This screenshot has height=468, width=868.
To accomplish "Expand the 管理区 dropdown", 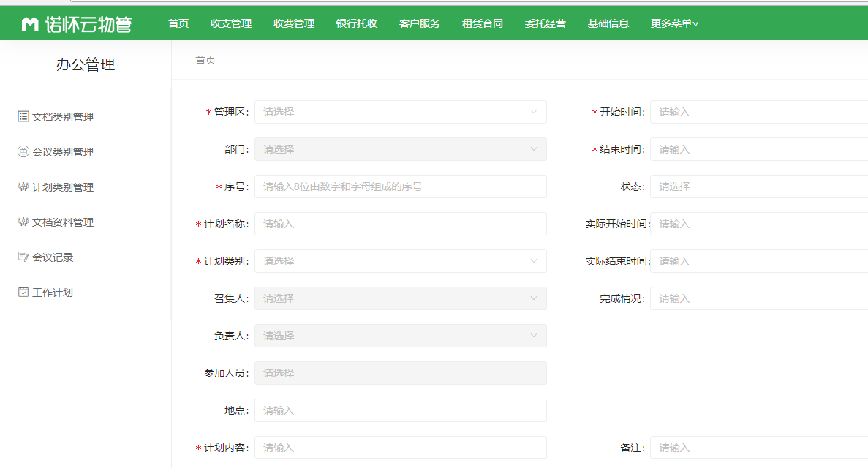I will 400,112.
